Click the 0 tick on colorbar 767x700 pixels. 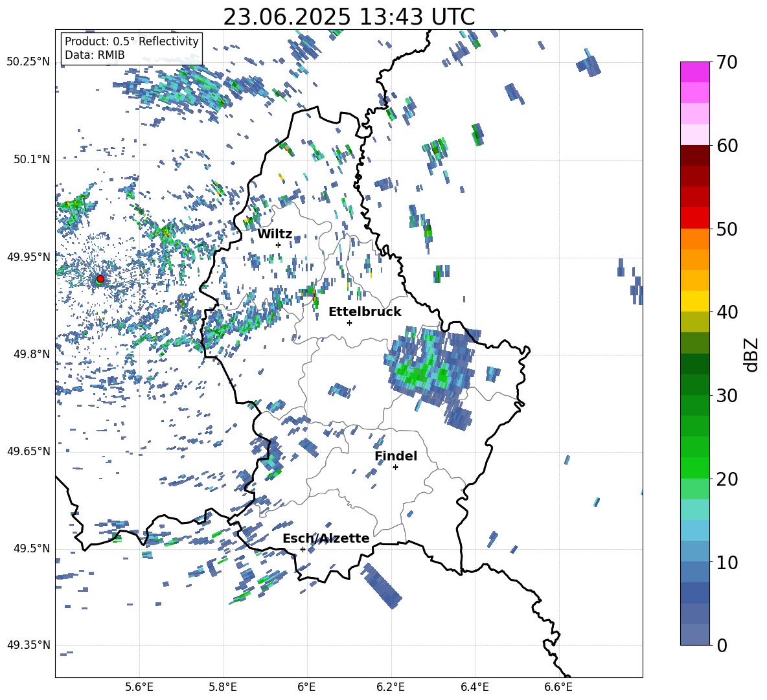click(x=722, y=645)
